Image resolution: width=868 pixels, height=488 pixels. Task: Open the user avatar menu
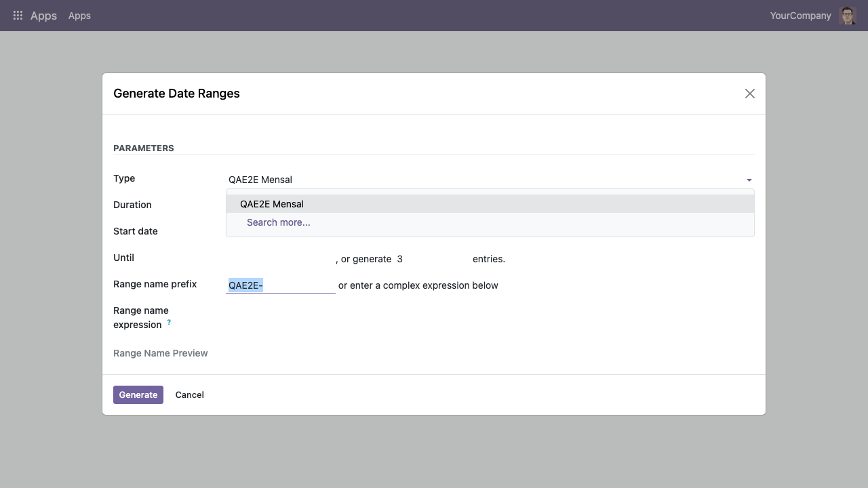[848, 16]
